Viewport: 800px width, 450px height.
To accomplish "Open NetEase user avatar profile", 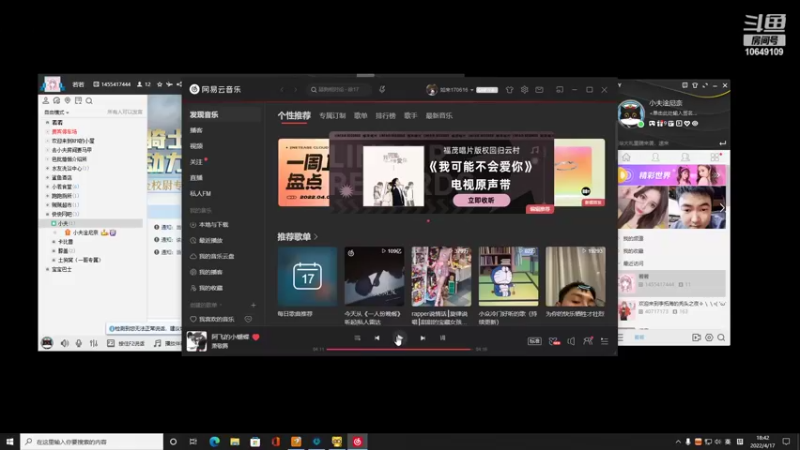I will [x=432, y=90].
